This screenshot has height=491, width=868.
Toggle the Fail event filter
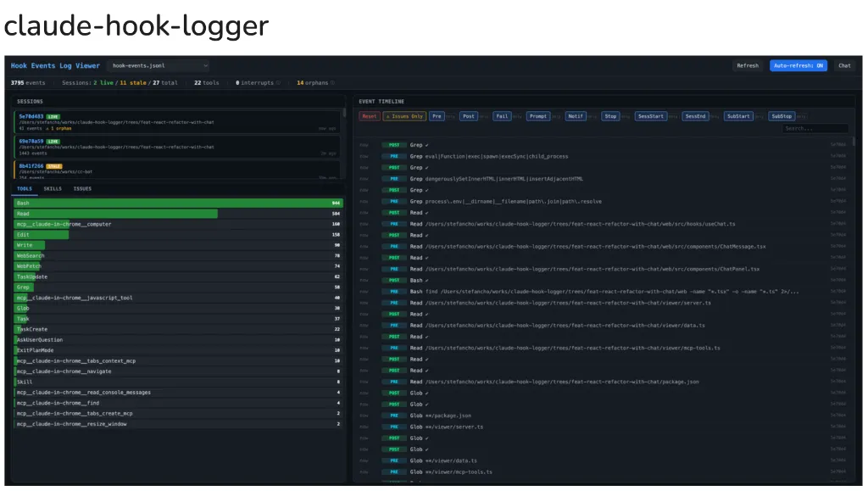tap(500, 116)
